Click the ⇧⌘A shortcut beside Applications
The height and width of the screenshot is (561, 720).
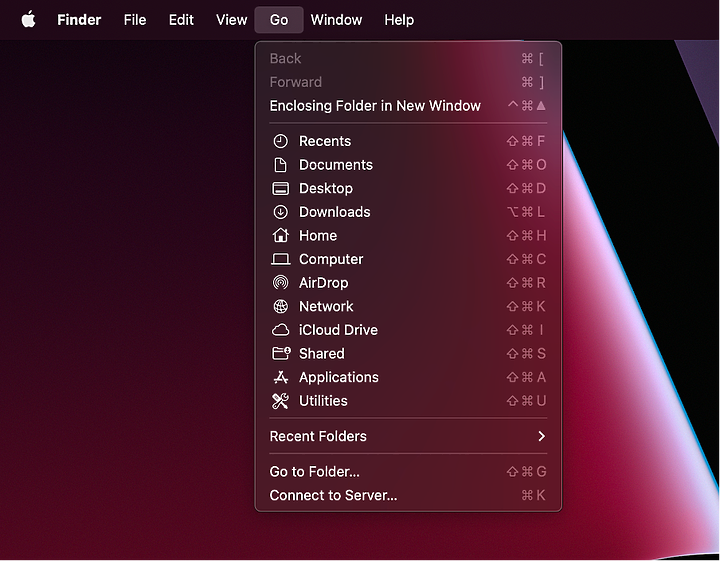click(x=526, y=377)
